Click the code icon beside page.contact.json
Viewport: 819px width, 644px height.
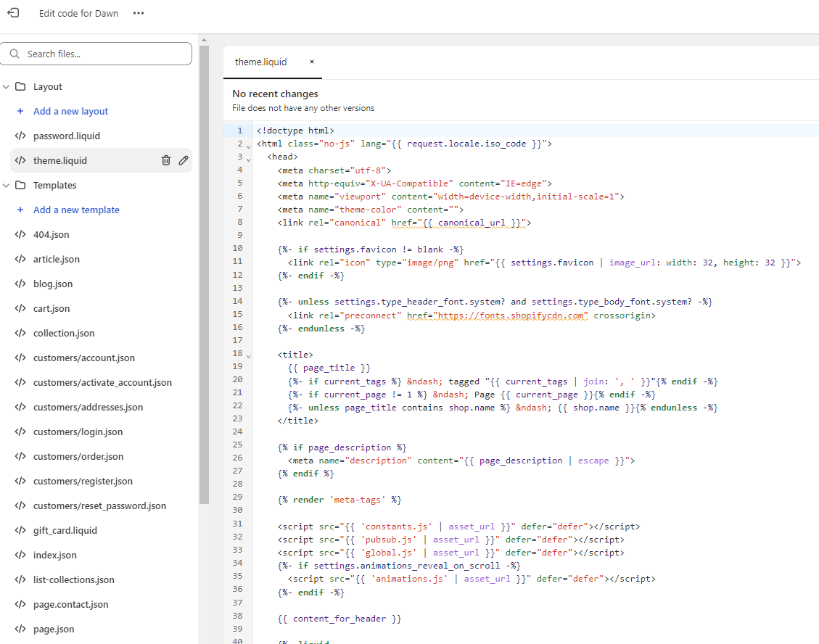point(20,604)
